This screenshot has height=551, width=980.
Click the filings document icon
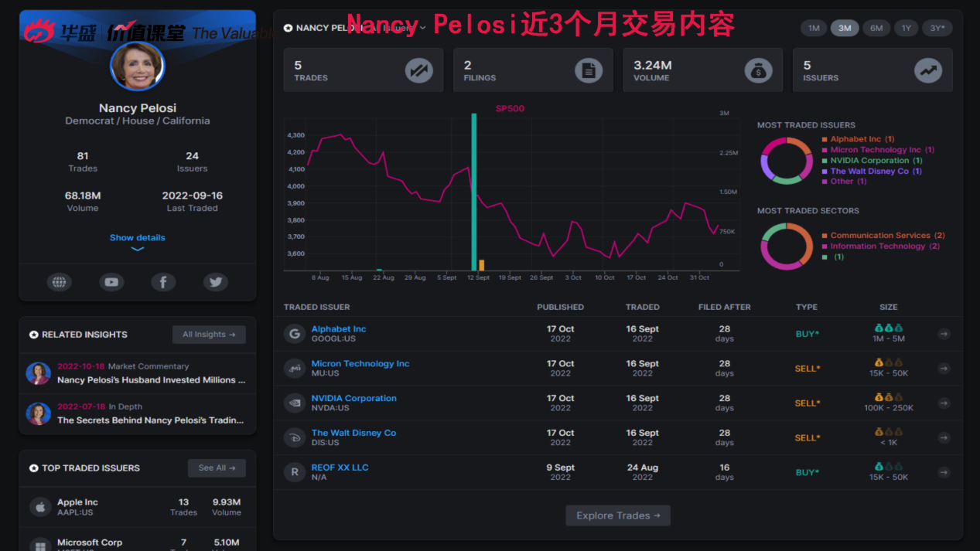coord(589,71)
